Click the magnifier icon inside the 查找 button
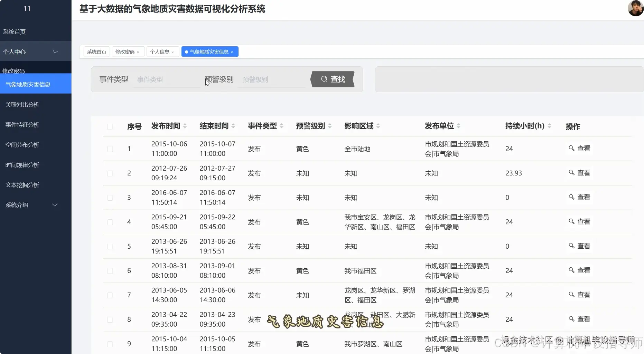 coord(324,79)
